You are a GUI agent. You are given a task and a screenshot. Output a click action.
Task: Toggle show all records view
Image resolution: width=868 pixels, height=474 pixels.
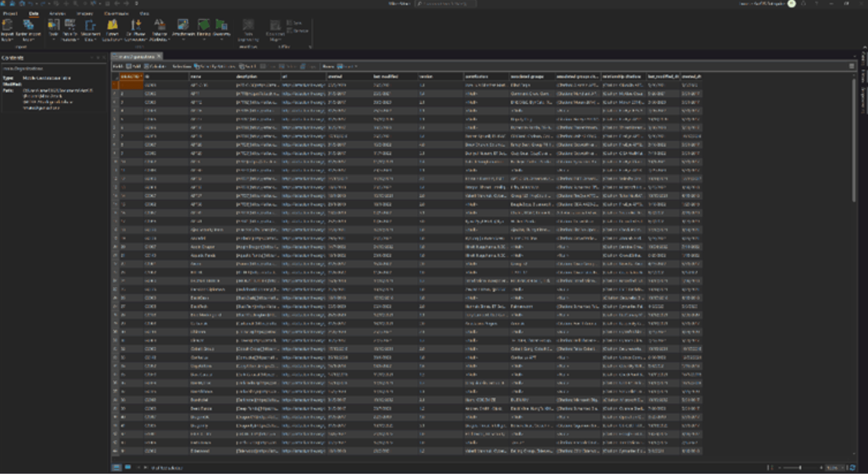[x=116, y=468]
